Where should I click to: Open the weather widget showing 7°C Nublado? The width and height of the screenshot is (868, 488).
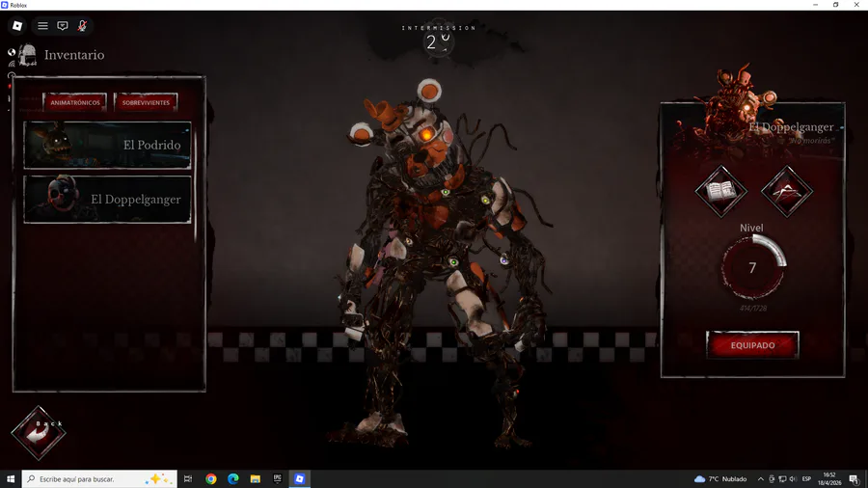tap(720, 478)
